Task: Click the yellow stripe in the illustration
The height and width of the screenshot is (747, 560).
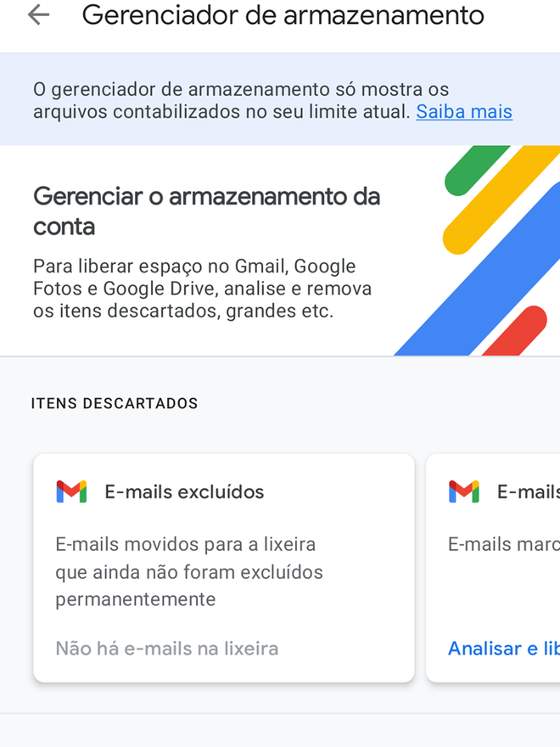Action: pyautogui.click(x=500, y=200)
